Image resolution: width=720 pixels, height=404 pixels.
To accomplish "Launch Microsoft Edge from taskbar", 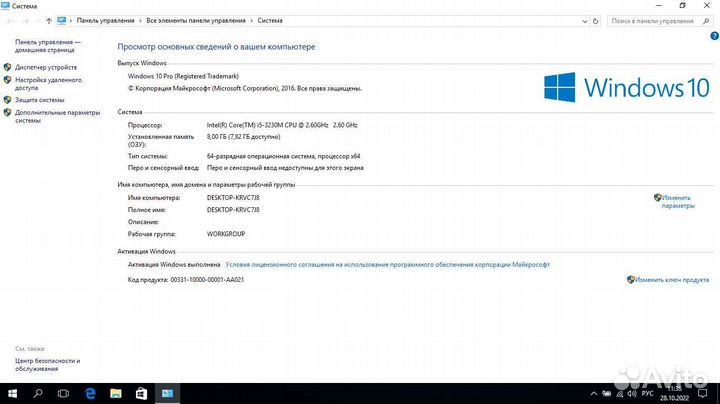I will (x=90, y=393).
